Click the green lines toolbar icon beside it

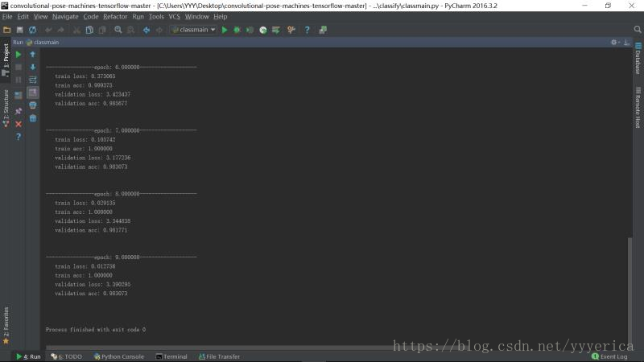click(276, 30)
